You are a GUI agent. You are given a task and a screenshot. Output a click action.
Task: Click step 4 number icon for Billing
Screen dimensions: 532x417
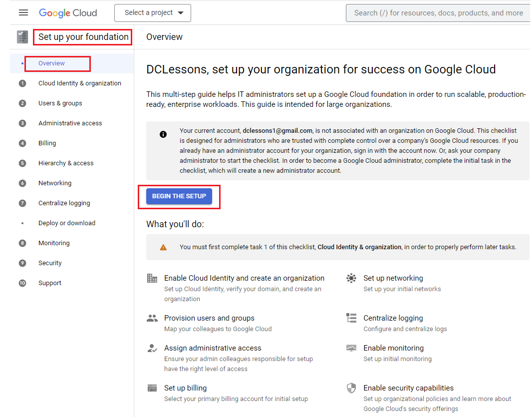22,143
